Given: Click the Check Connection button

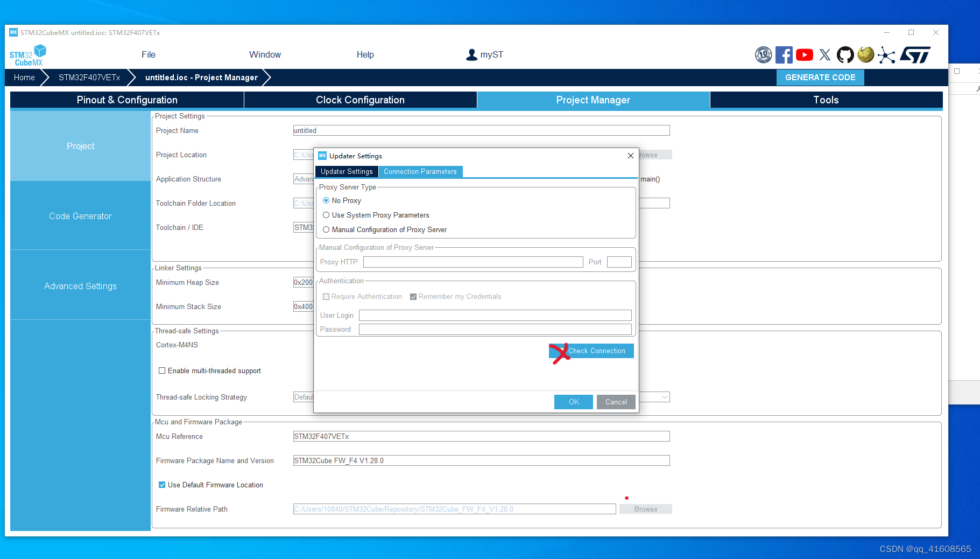Looking at the screenshot, I should [591, 351].
